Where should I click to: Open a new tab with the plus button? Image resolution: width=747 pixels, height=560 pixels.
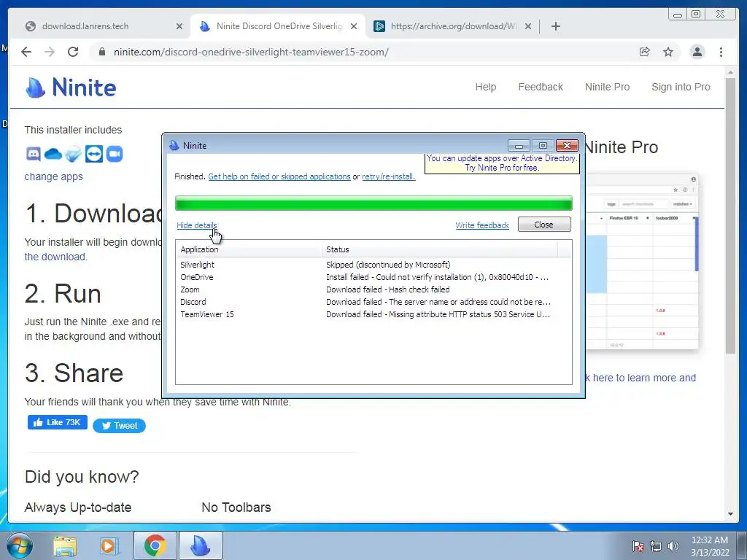tap(555, 26)
